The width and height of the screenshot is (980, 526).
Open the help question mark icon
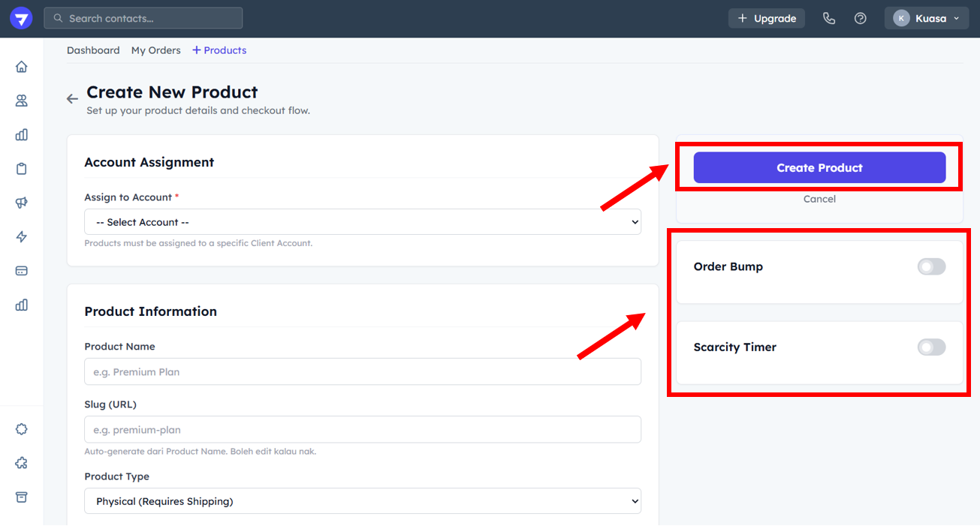[861, 19]
